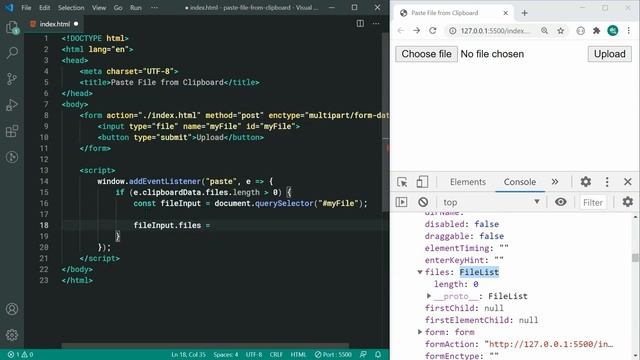Open the Extensions view

[x=12, y=131]
